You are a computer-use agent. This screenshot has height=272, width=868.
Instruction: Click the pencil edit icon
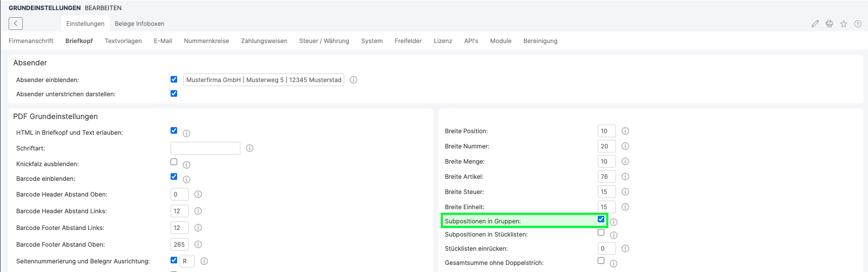[x=815, y=24]
